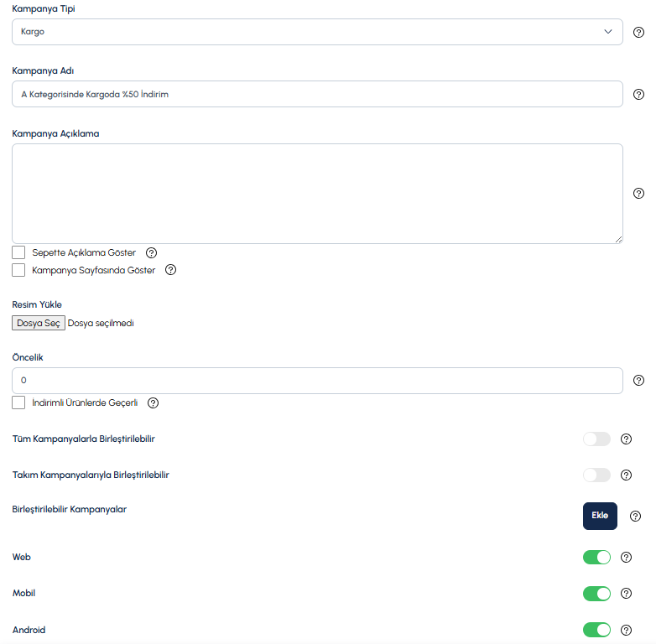
Task: Turn off the Mobil switch
Action: pos(596,594)
